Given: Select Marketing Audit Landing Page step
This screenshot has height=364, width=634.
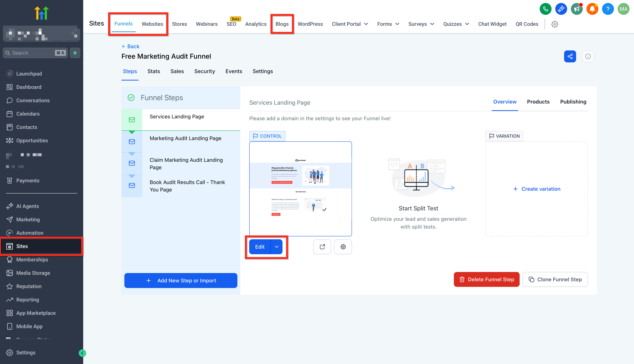Looking at the screenshot, I should tap(185, 139).
